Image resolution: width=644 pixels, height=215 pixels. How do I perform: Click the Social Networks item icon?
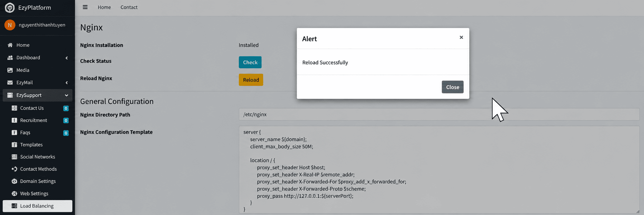pos(14,157)
